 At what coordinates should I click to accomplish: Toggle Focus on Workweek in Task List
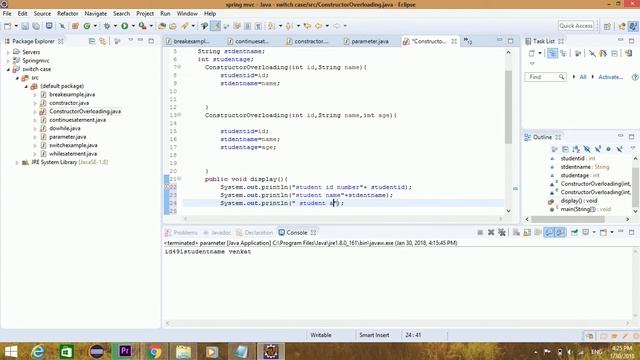578,53
